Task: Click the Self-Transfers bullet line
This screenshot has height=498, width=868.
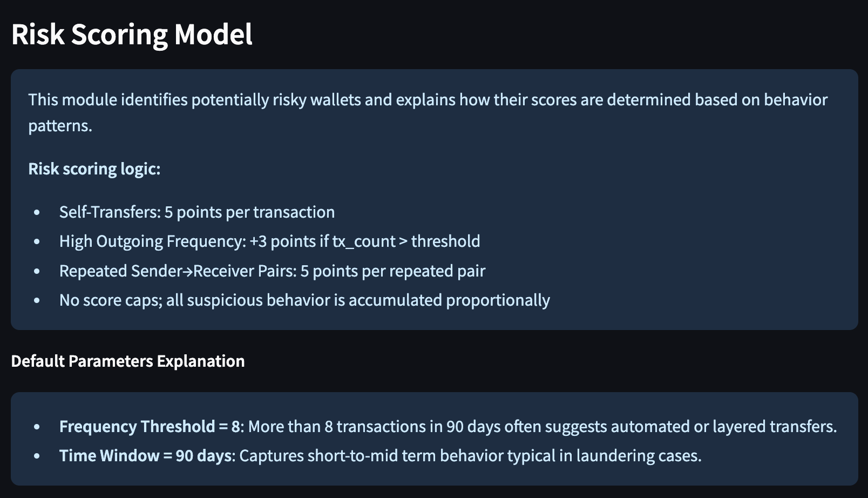Action: coord(197,212)
